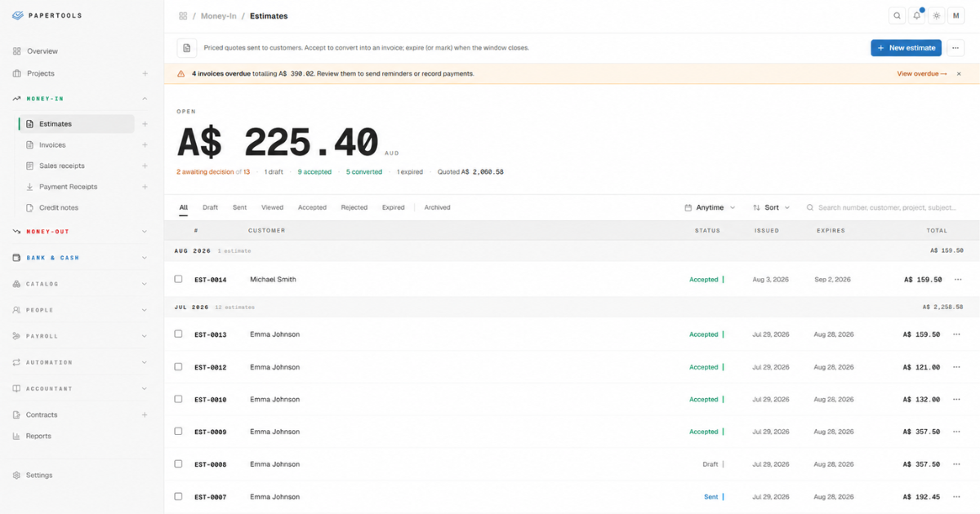The width and height of the screenshot is (980, 514).
Task: Expand the Payroll section
Action: (x=145, y=336)
